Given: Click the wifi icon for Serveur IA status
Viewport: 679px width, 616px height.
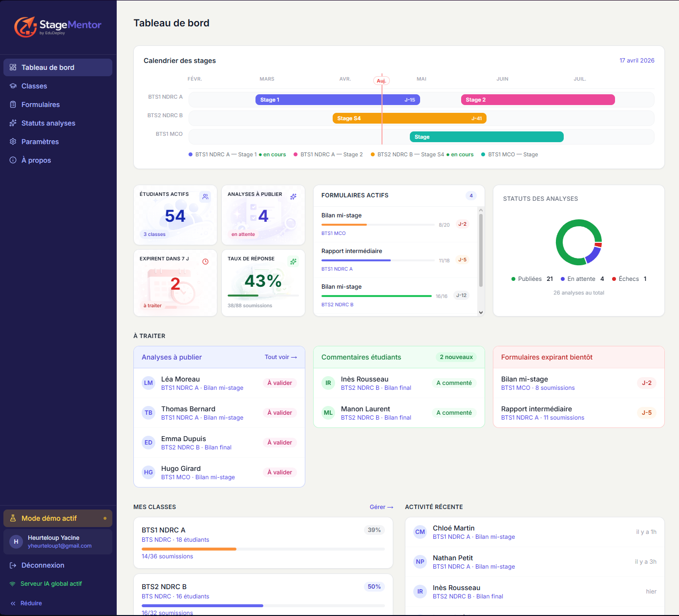Looking at the screenshot, I should click(x=13, y=584).
